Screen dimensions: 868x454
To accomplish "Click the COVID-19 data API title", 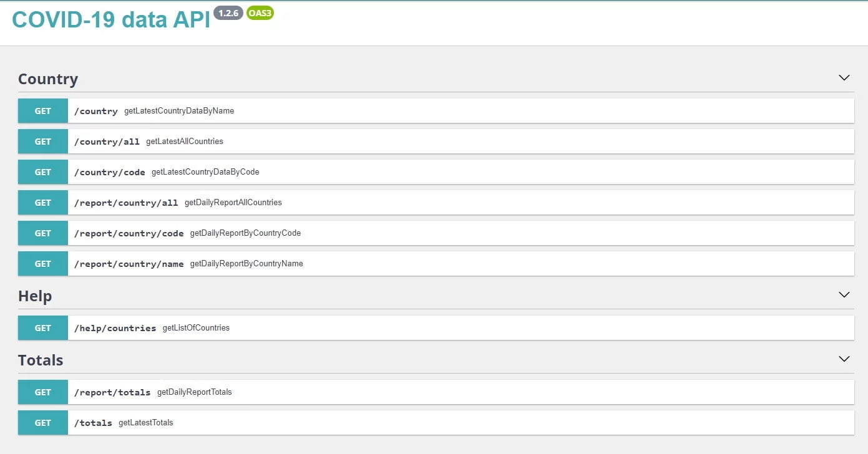I will [111, 20].
